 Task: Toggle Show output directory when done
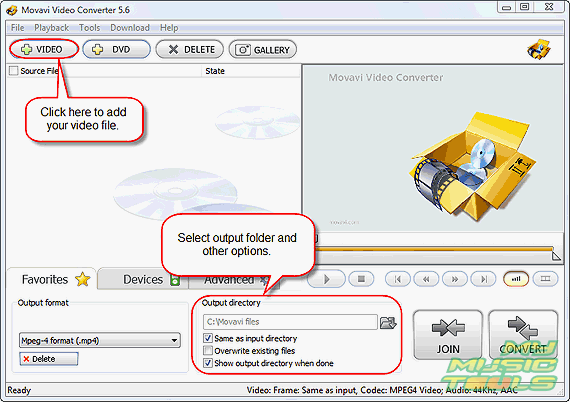[208, 363]
